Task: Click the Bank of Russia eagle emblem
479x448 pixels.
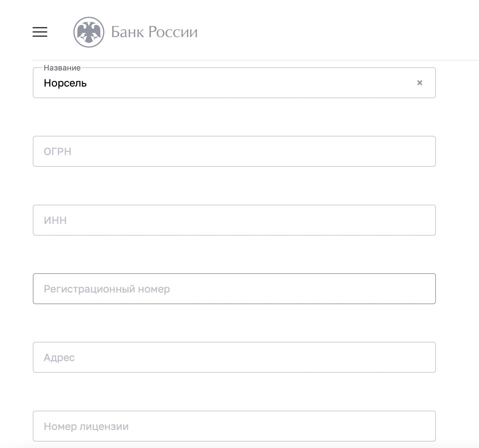Action: (89, 32)
